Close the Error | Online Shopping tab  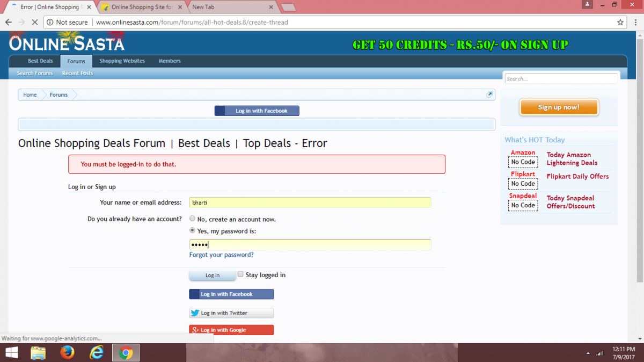89,8
